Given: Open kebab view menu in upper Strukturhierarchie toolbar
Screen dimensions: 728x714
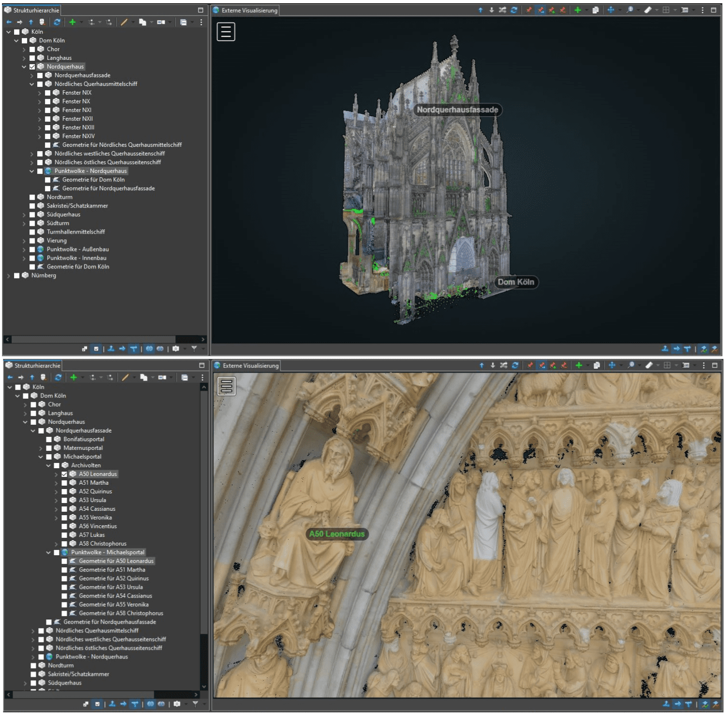Looking at the screenshot, I should coord(201,22).
